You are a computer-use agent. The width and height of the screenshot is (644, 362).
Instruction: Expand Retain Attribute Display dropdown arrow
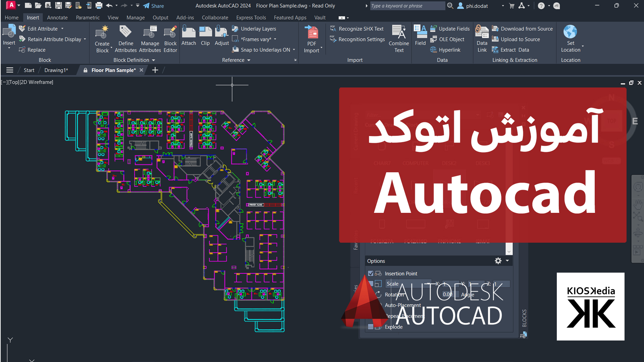(x=85, y=39)
